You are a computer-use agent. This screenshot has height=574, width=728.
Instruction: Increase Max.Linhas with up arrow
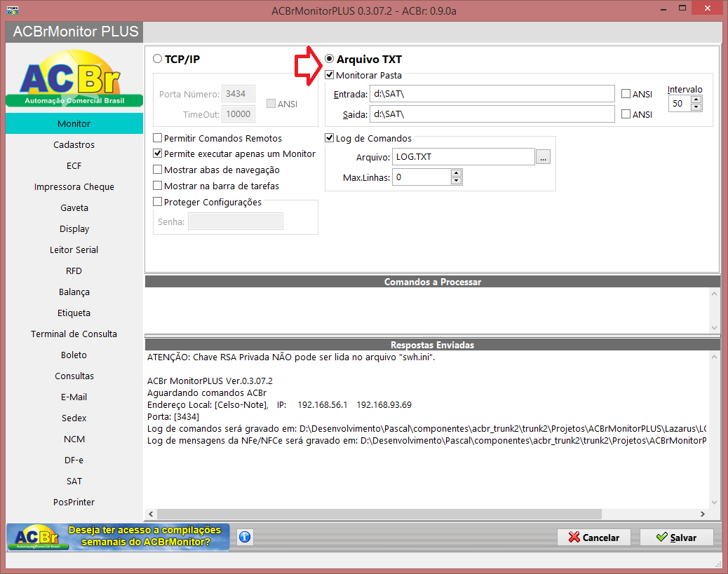456,173
